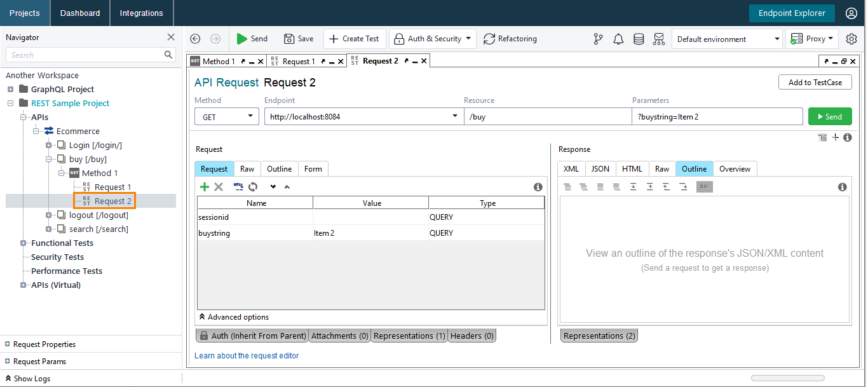
Task: Click the update params from URL icon
Action: coord(238,187)
